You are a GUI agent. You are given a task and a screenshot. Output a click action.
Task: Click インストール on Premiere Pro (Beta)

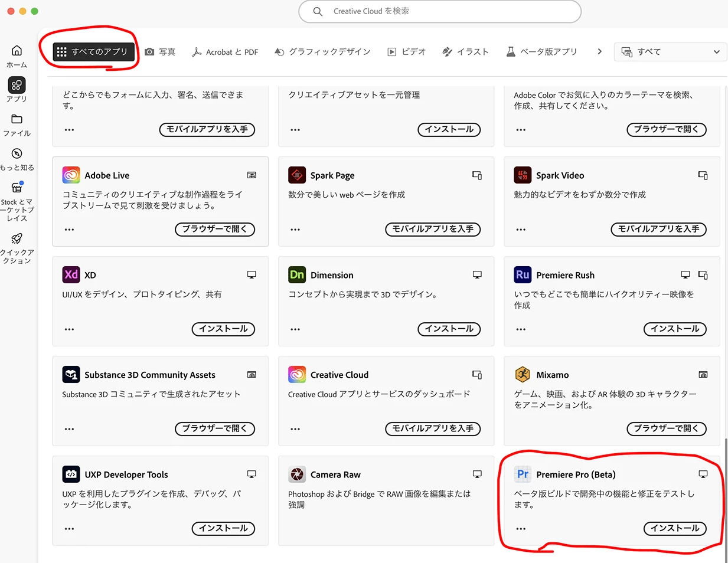click(675, 529)
